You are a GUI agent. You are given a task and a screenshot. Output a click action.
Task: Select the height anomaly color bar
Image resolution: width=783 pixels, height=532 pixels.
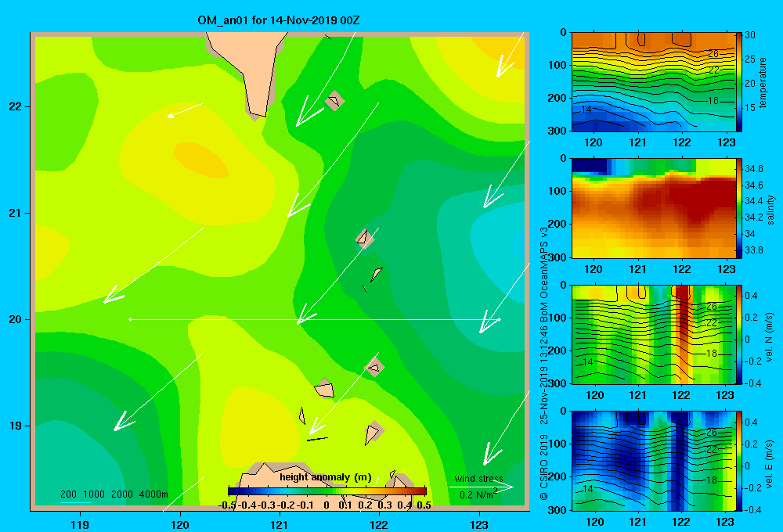[327, 491]
